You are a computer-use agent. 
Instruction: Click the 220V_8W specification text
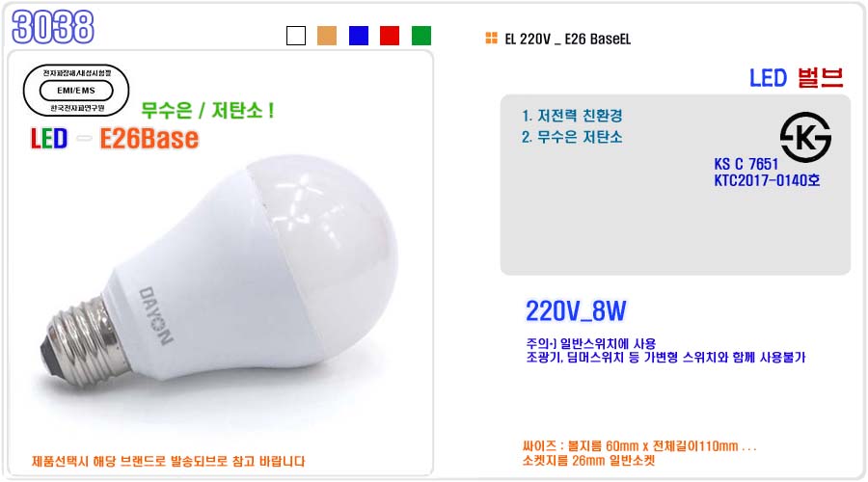click(576, 311)
